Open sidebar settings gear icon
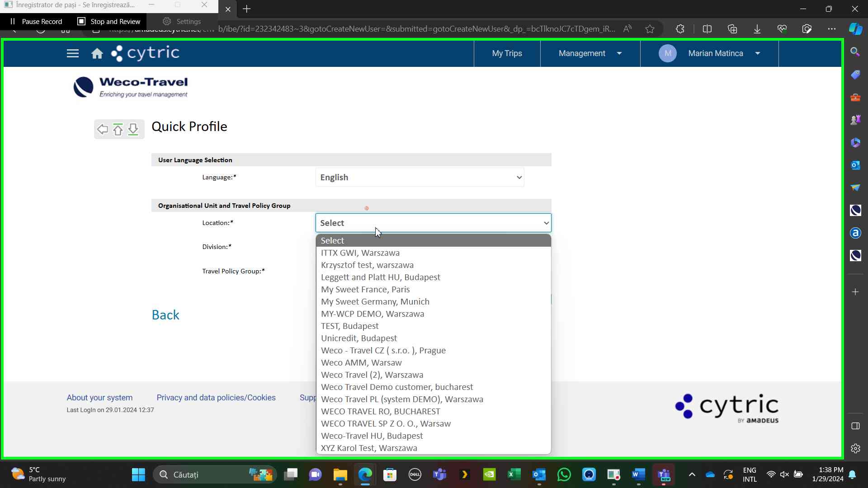Screen dimensions: 868x488 pos(855,449)
